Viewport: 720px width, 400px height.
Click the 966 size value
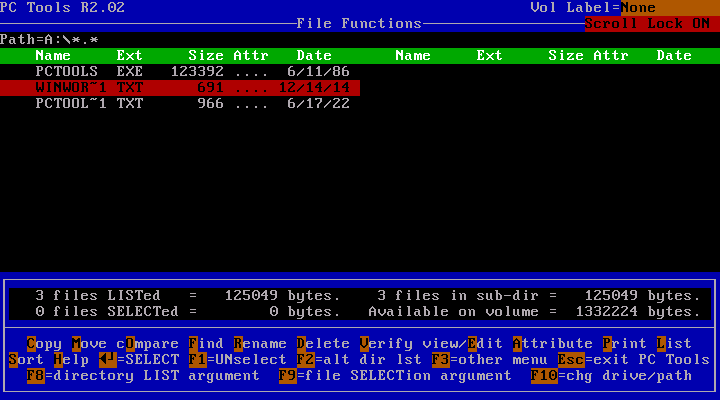pos(211,104)
